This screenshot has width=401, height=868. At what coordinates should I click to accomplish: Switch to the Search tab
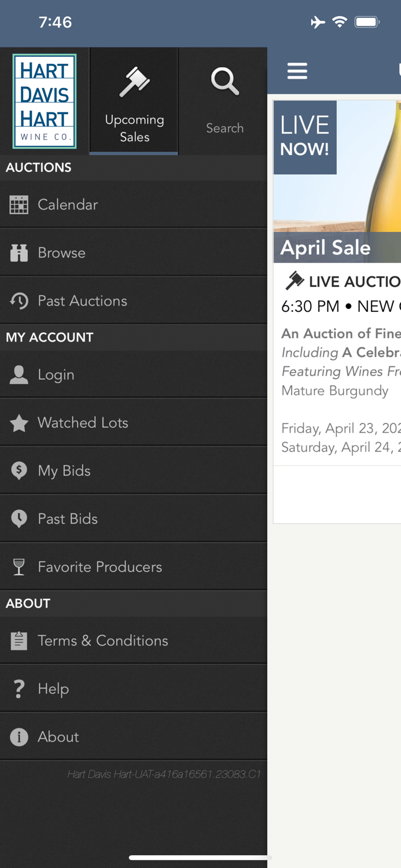coord(225,101)
